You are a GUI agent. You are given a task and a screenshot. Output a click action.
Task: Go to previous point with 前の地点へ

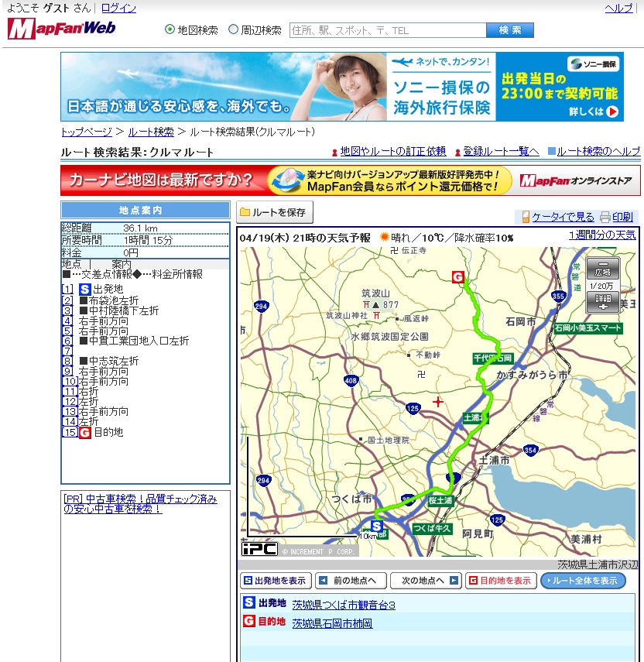(x=351, y=581)
